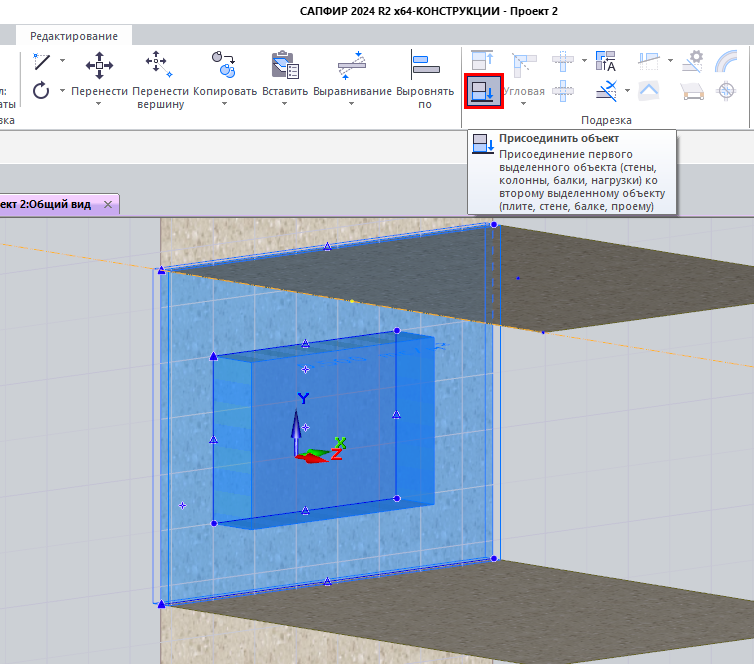Open dropdown arrow under Перенести
The height and width of the screenshot is (664, 754).
[x=99, y=104]
